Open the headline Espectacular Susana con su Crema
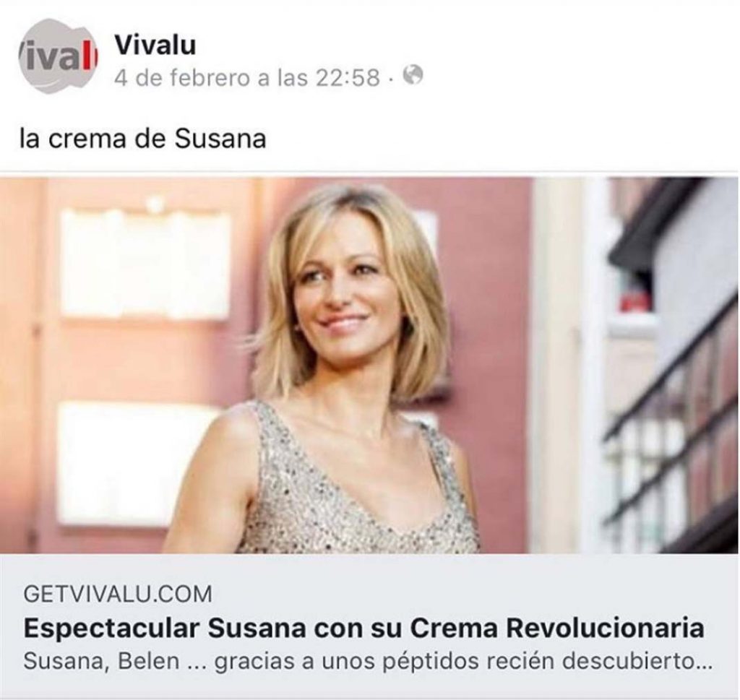Screen dimensions: 740x700 coord(364,628)
